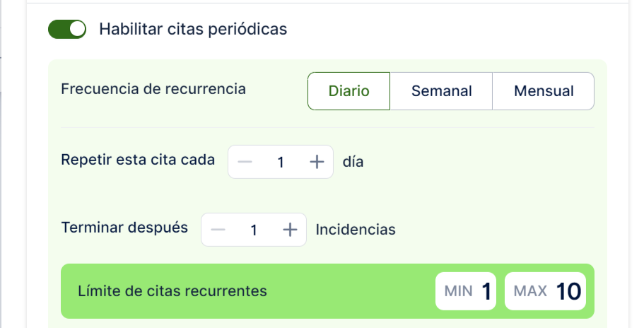The height and width of the screenshot is (328, 644).
Task: Select the Diario frequency option
Action: tap(349, 91)
